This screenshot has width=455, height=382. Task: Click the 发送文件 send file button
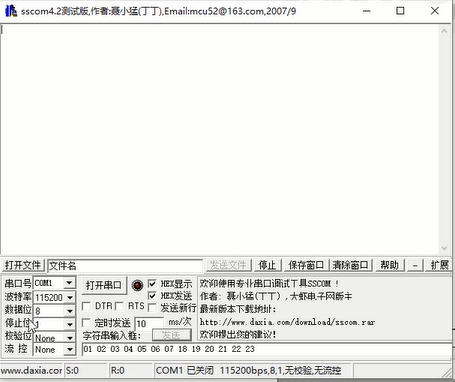click(228, 265)
